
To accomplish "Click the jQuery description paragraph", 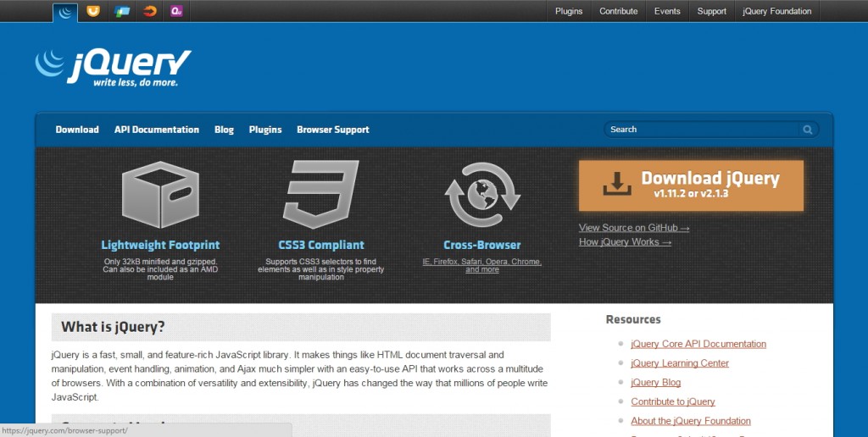I will tap(299, 375).
